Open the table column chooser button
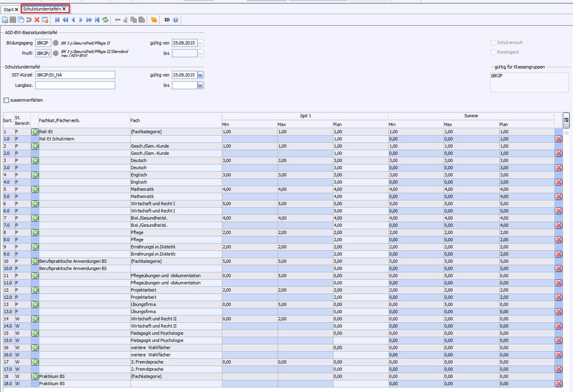The width and height of the screenshot is (573, 392). (566, 119)
